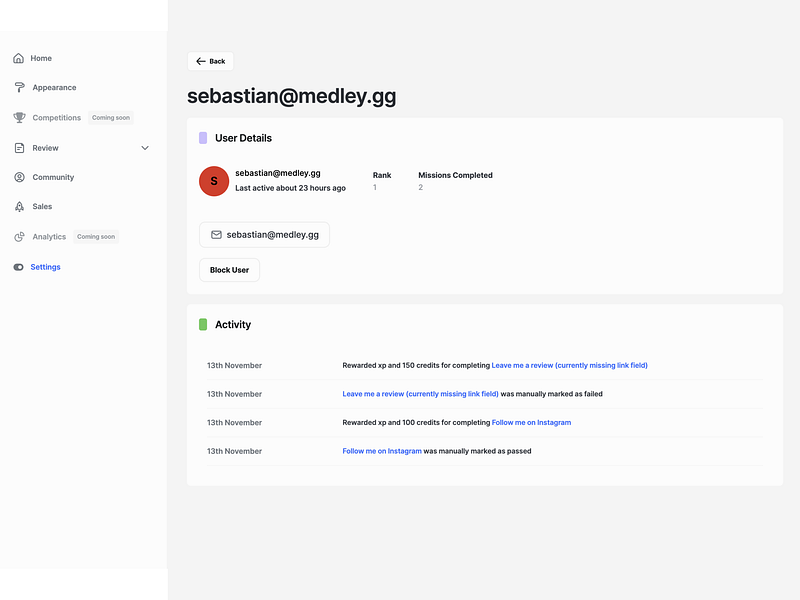Click the sebastian@medley.gg email field
Screen dimensions: 800x600
coord(264,235)
